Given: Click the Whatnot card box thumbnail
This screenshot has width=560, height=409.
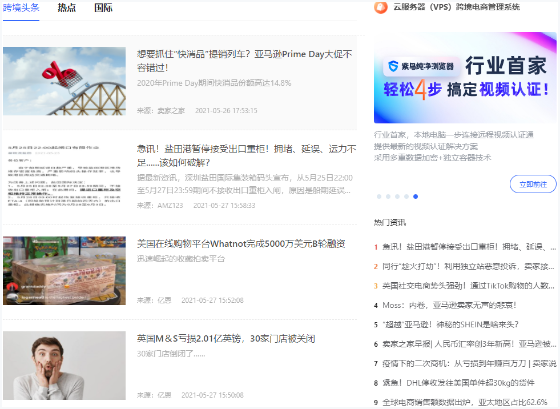Looking at the screenshot, I should pyautogui.click(x=64, y=271).
